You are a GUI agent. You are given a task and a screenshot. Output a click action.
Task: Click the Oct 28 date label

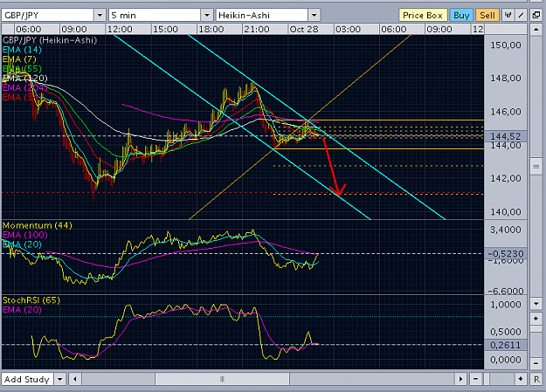coord(304,29)
